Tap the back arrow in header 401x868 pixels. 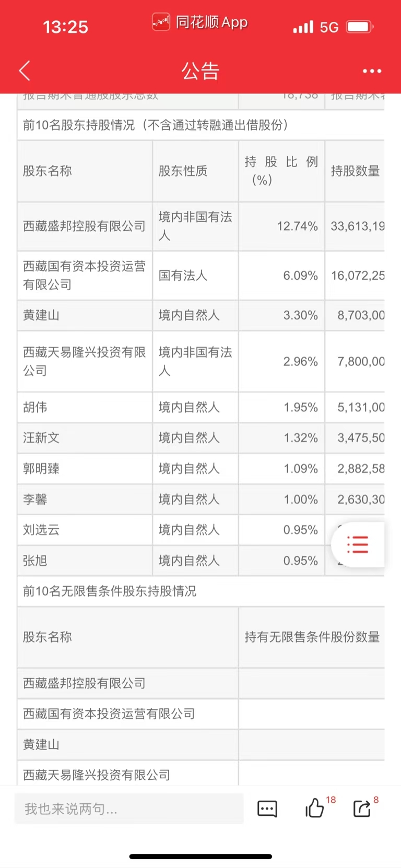coord(25,70)
